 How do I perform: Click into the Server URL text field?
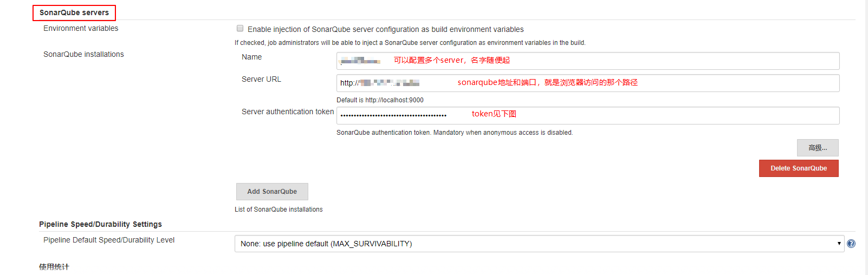click(x=588, y=83)
